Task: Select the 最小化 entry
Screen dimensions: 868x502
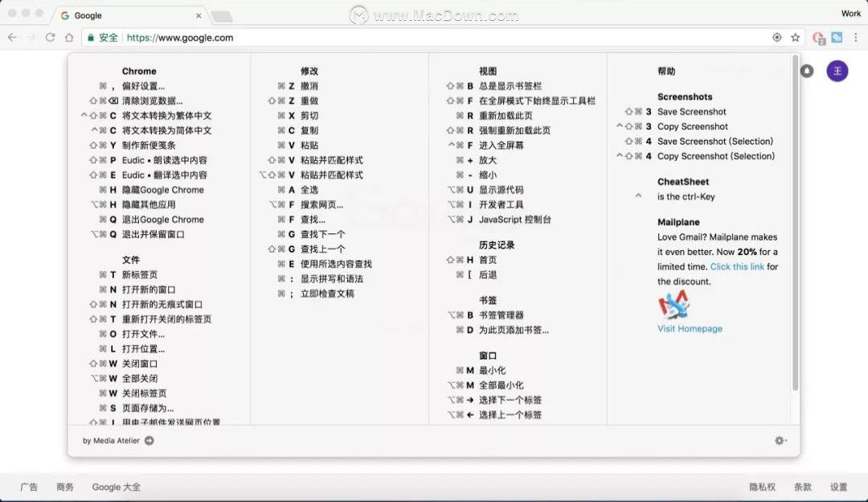Action: tap(492, 371)
